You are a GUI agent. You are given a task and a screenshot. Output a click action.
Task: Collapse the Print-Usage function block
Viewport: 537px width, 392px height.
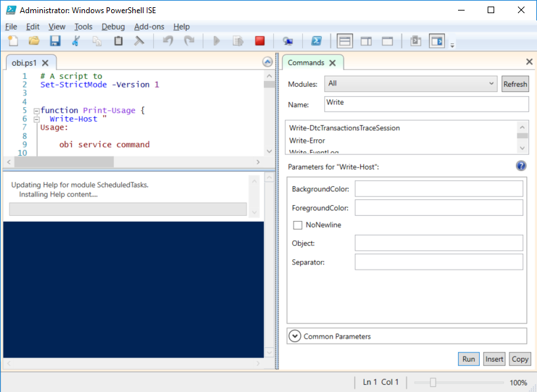(36, 110)
